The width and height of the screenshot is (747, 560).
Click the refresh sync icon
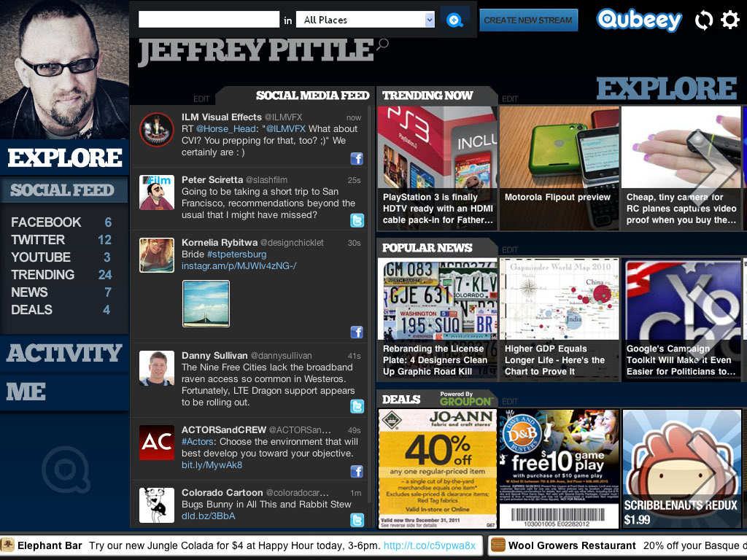pyautogui.click(x=704, y=20)
